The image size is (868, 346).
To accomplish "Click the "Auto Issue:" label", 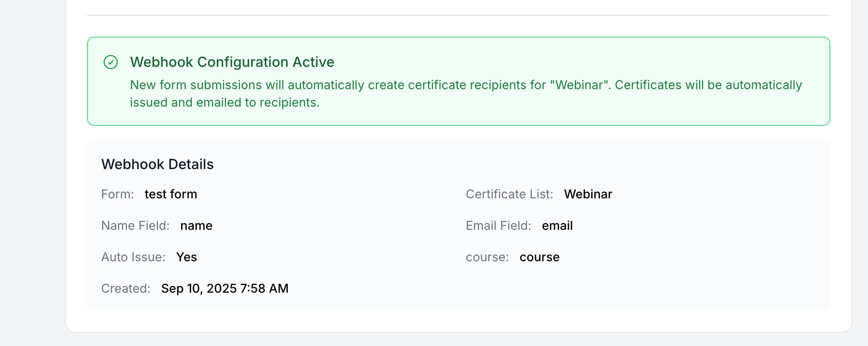I will click(x=133, y=257).
